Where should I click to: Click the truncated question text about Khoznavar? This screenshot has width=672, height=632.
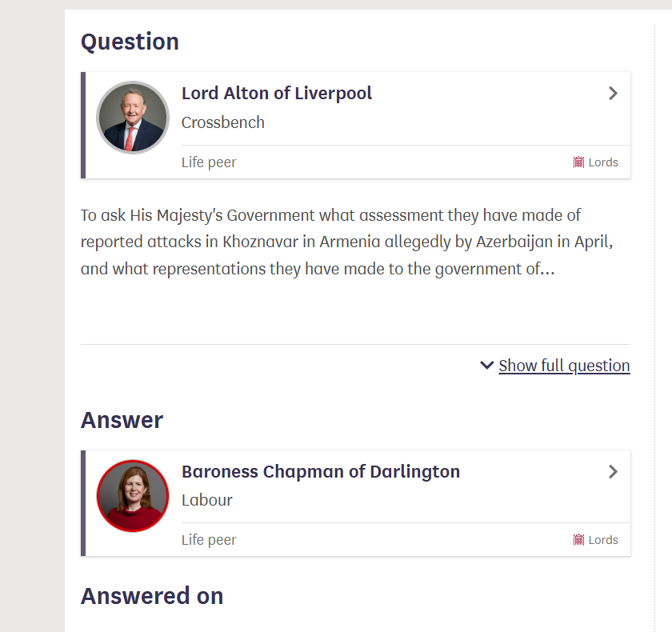click(x=346, y=242)
